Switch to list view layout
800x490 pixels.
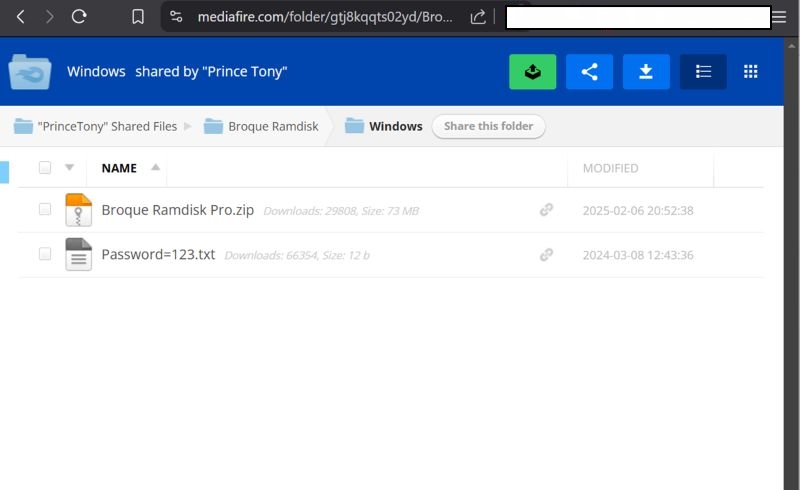[x=703, y=72]
